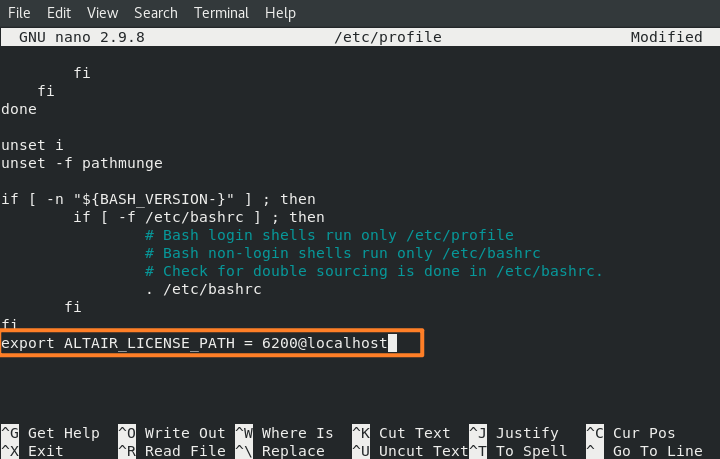The width and height of the screenshot is (720, 459).
Task: Click the Write Out shortcut
Action: pos(185,433)
